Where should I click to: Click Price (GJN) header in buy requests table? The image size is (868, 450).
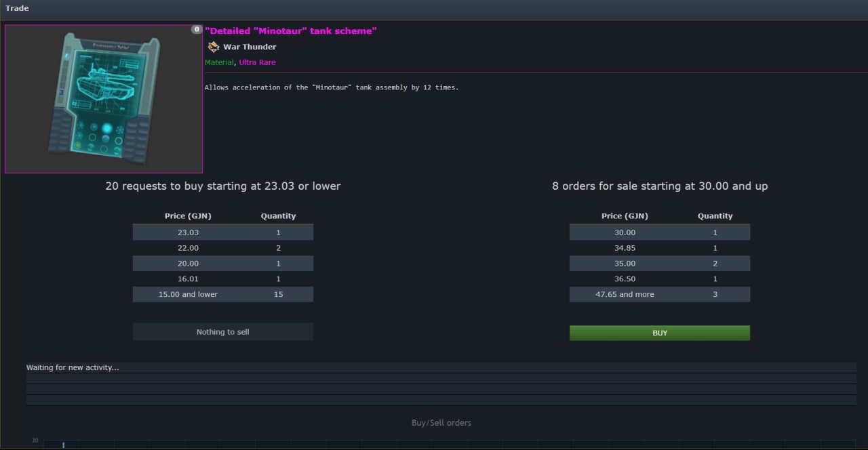click(x=188, y=216)
